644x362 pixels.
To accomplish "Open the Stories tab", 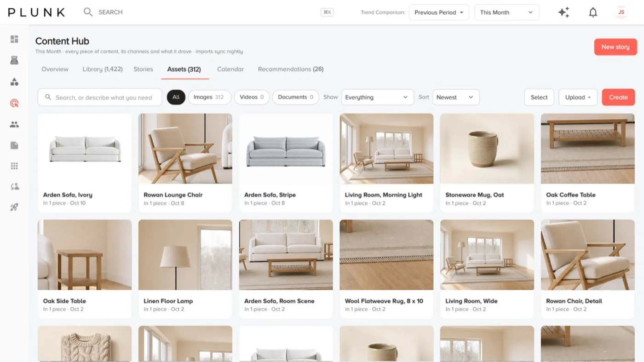I will 143,69.
